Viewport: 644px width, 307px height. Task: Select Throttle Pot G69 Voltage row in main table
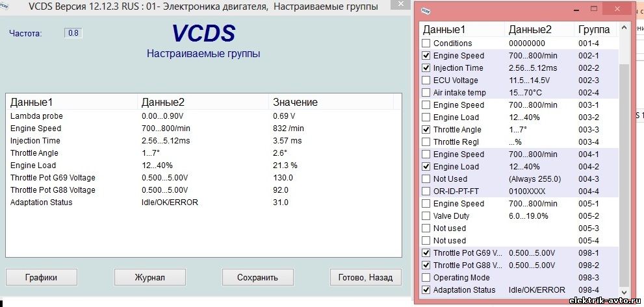point(203,178)
